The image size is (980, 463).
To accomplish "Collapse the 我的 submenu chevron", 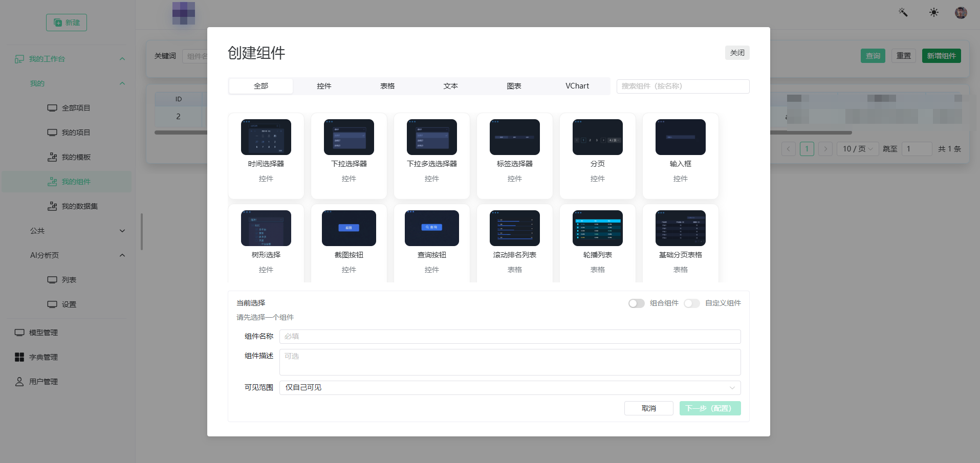I will click(122, 83).
